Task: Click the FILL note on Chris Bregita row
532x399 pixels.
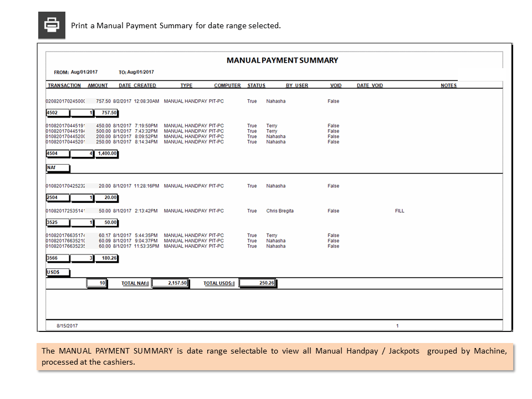Action: 400,211
